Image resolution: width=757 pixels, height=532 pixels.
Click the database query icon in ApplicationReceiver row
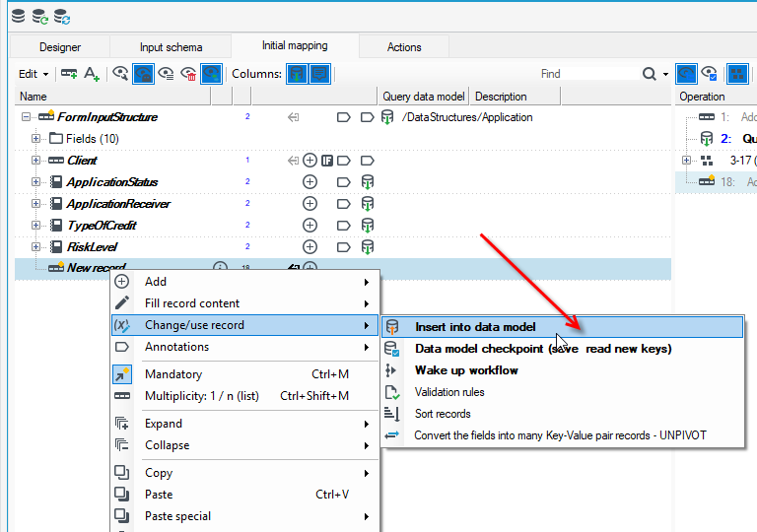(367, 204)
